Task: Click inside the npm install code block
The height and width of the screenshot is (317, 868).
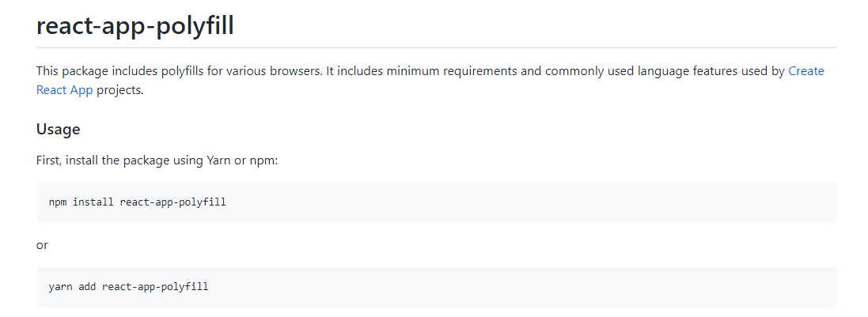Action: point(436,202)
